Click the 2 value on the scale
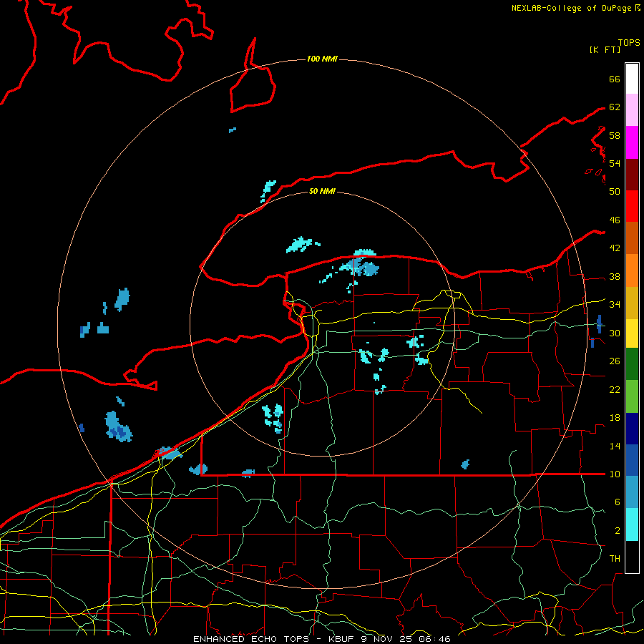This screenshot has width=644, height=644. tap(617, 531)
